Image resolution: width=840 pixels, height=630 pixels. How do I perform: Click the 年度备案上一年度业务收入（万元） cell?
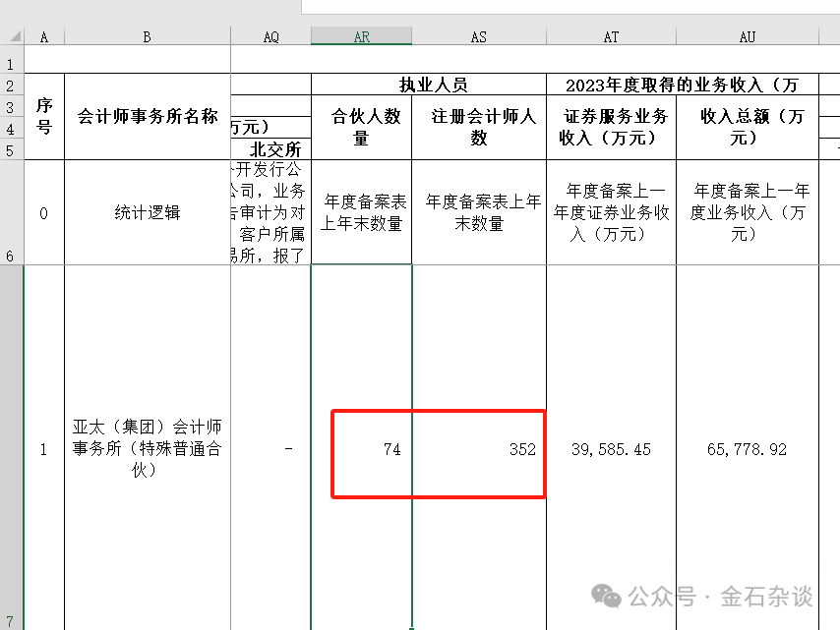click(x=748, y=212)
